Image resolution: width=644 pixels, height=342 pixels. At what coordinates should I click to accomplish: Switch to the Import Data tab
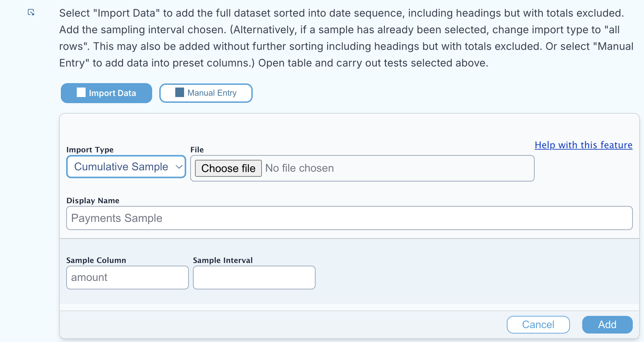pyautogui.click(x=106, y=93)
